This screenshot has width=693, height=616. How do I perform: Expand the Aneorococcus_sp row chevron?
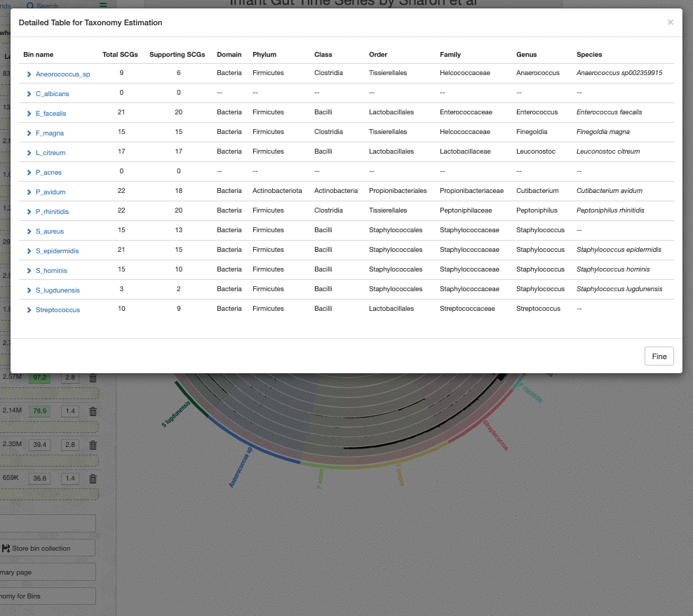click(29, 74)
